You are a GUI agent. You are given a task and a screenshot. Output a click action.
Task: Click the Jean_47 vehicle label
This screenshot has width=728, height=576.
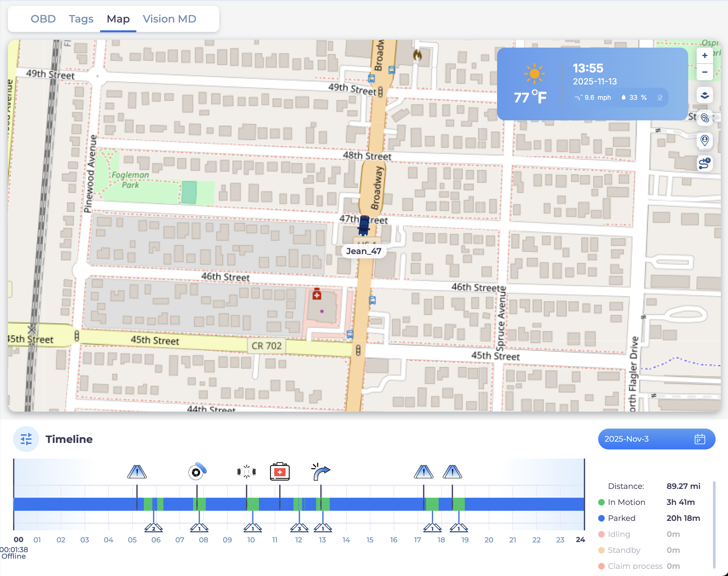(x=363, y=251)
